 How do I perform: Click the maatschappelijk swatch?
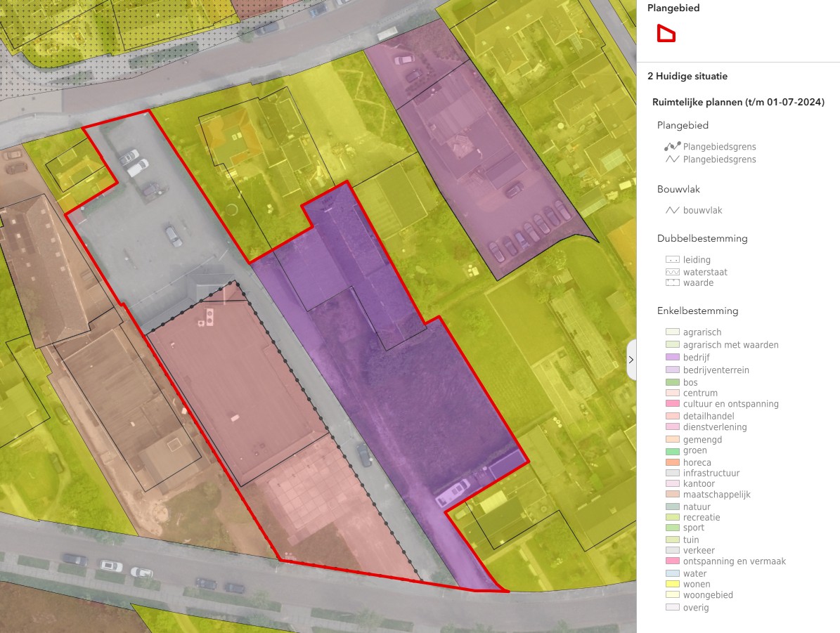click(x=672, y=495)
